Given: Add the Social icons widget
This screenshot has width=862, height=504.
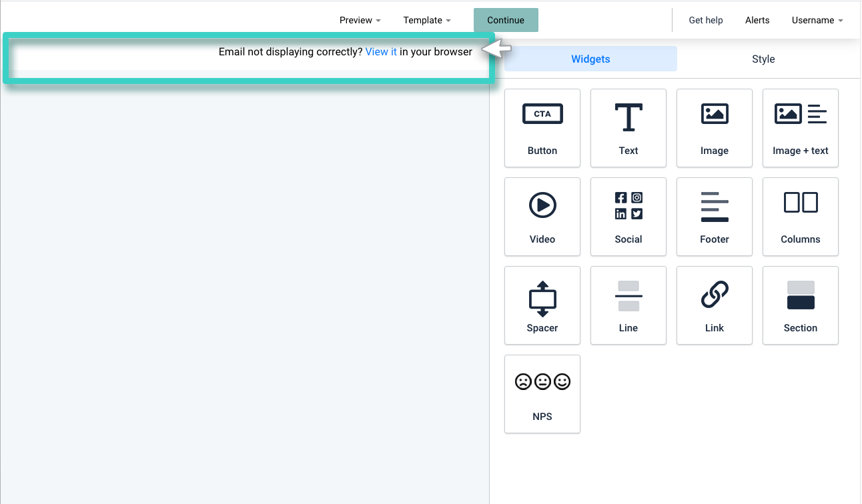Looking at the screenshot, I should 628,217.
